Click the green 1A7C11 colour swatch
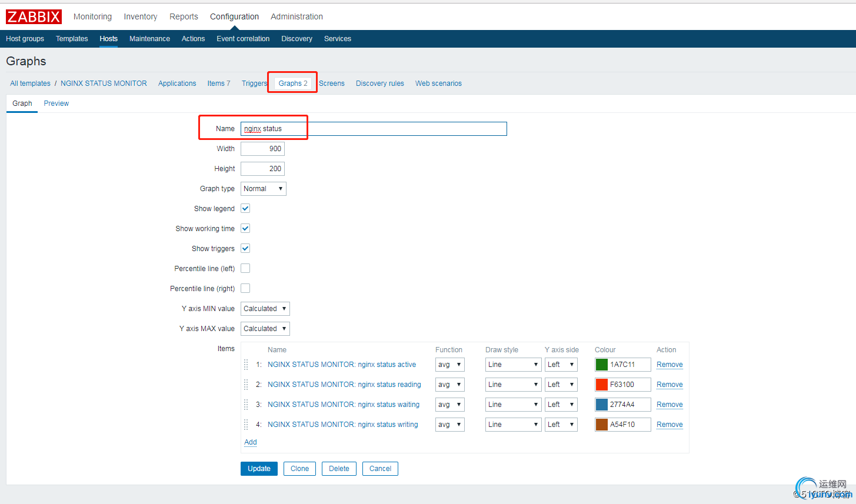 (x=601, y=365)
